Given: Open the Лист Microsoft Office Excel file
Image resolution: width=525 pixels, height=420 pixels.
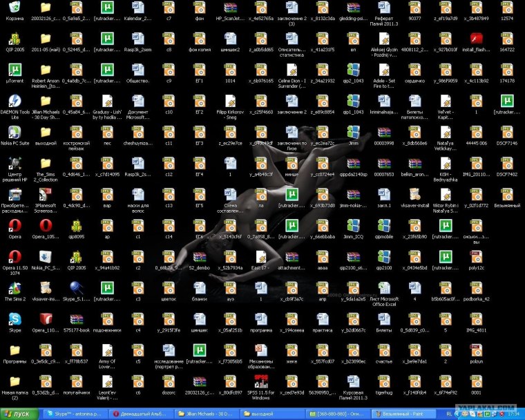Looking at the screenshot, I should [x=384, y=287].
